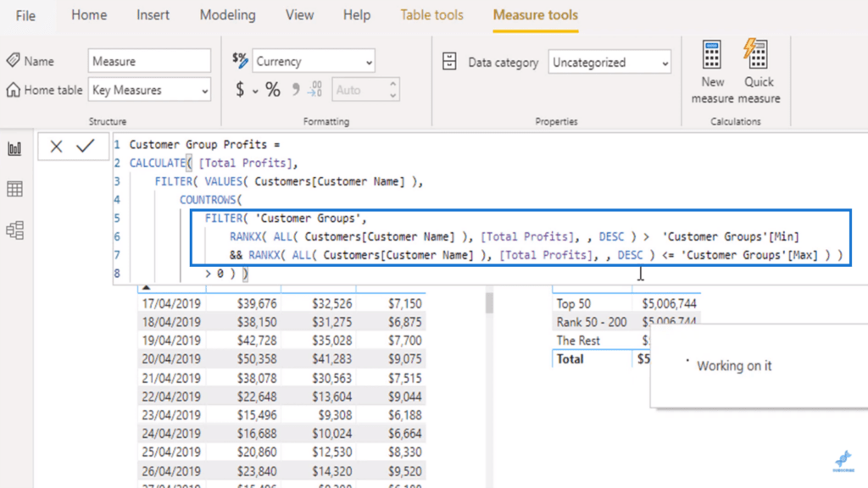The height and width of the screenshot is (488, 868).
Task: Click the Data category icon
Action: (449, 61)
